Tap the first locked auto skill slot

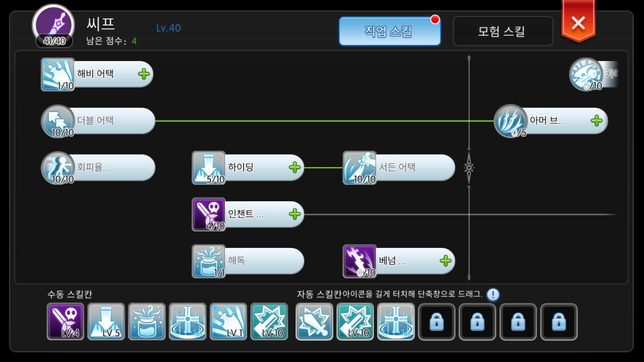coord(437,322)
